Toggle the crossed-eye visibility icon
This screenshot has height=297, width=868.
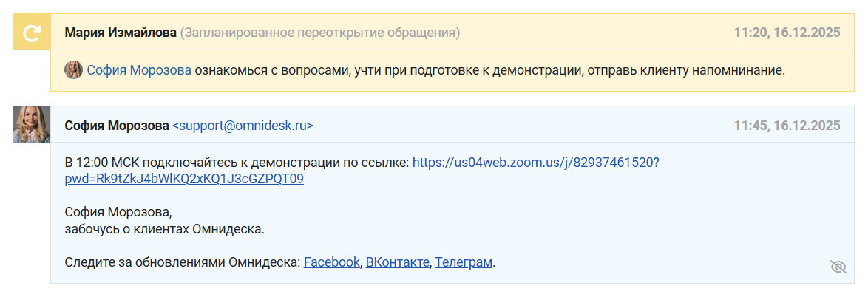[x=838, y=267]
